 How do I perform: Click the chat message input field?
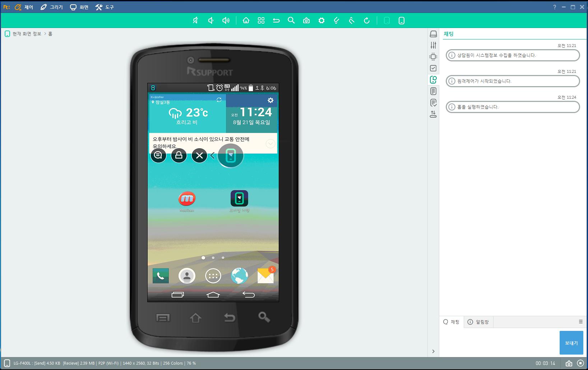(x=499, y=342)
